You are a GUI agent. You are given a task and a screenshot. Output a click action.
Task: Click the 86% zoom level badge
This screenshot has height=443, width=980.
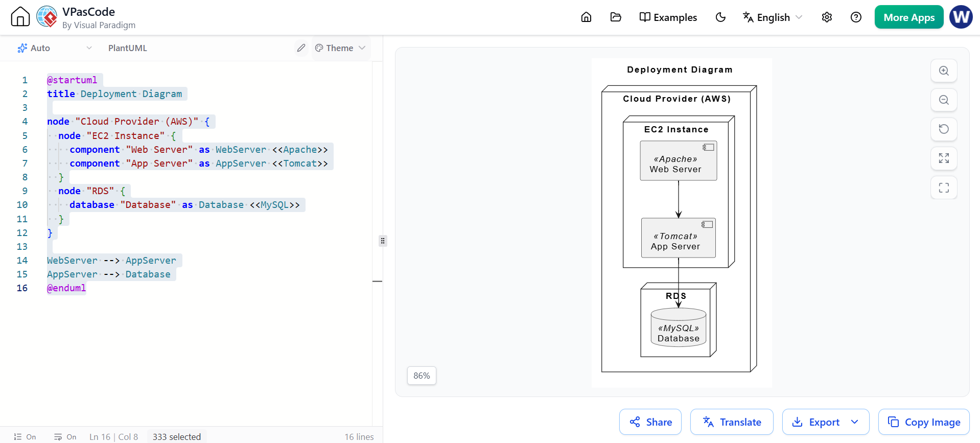[x=422, y=376]
